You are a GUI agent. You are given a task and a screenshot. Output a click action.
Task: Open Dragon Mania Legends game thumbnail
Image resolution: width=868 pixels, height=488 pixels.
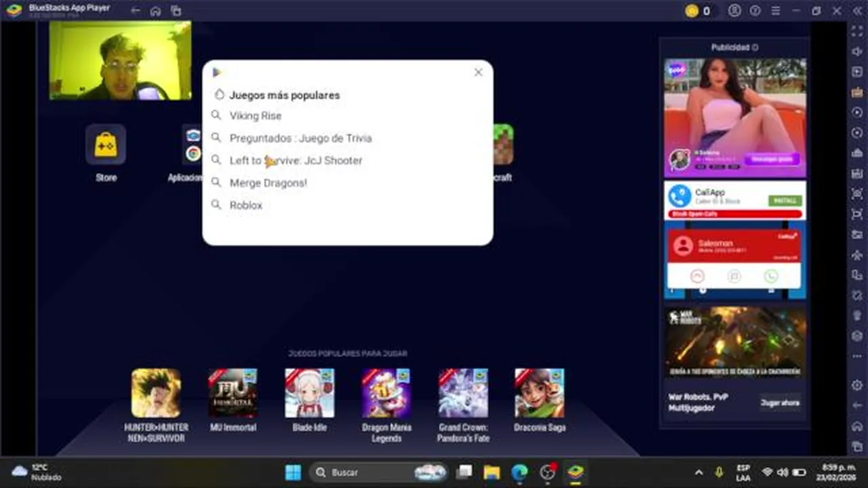tap(386, 393)
